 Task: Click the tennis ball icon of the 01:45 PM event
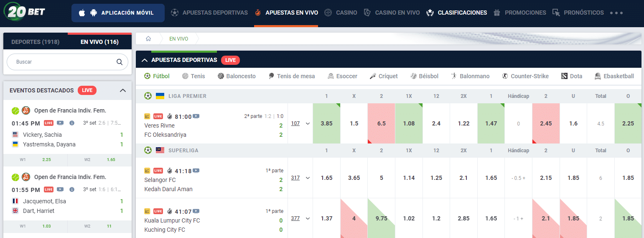(x=15, y=110)
